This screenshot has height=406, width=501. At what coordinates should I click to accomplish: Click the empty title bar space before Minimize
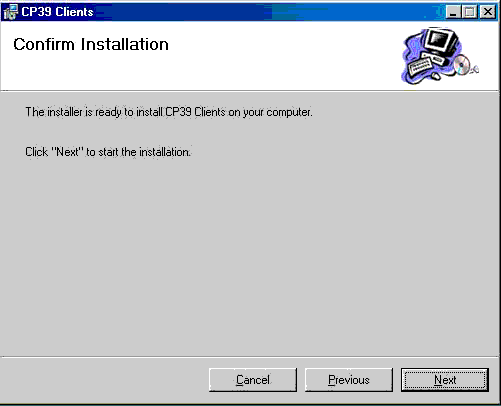(x=267, y=12)
